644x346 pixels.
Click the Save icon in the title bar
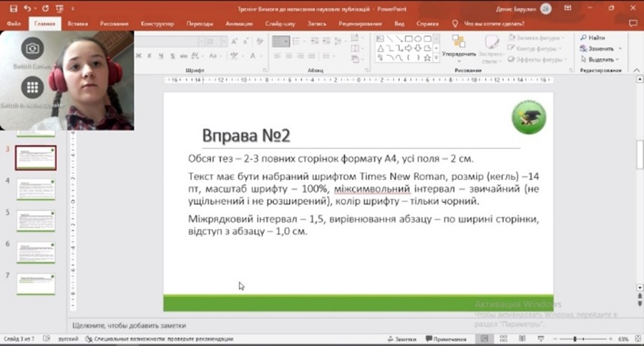point(13,8)
